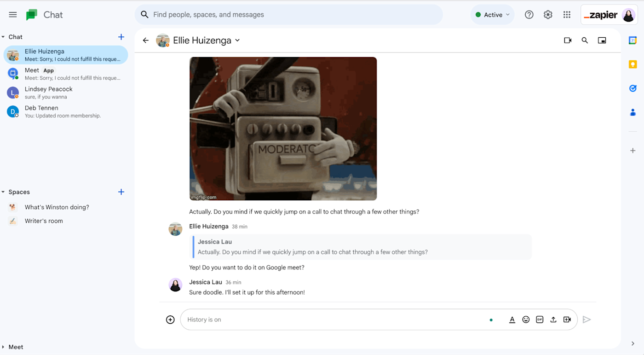644x355 pixels.
Task: Open Google Keep side panel
Action: point(632,64)
